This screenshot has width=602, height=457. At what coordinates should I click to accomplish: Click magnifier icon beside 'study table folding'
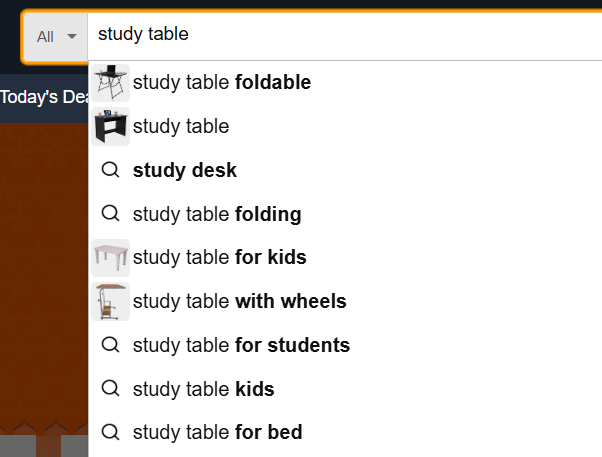[x=111, y=214]
